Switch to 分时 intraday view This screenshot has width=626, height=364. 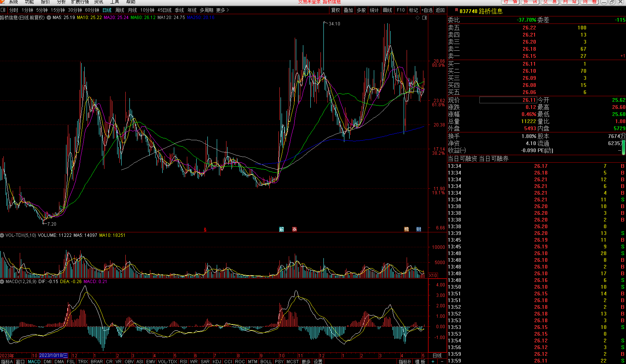[x=14, y=10]
